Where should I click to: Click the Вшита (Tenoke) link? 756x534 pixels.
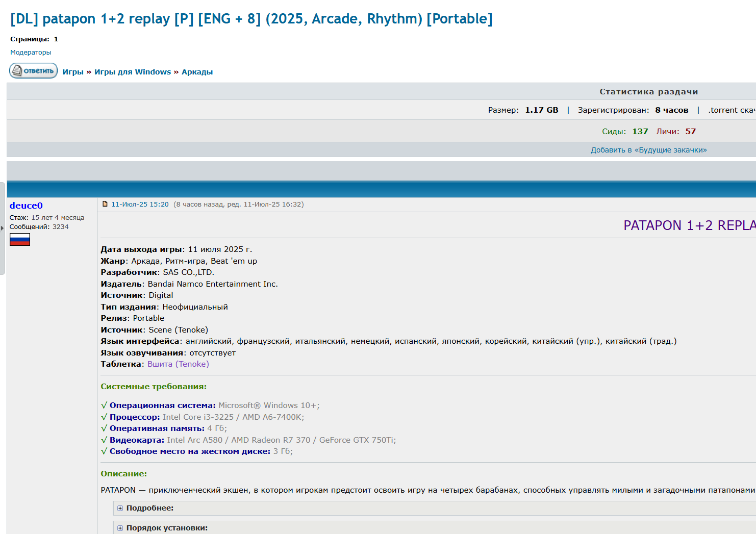tap(178, 364)
